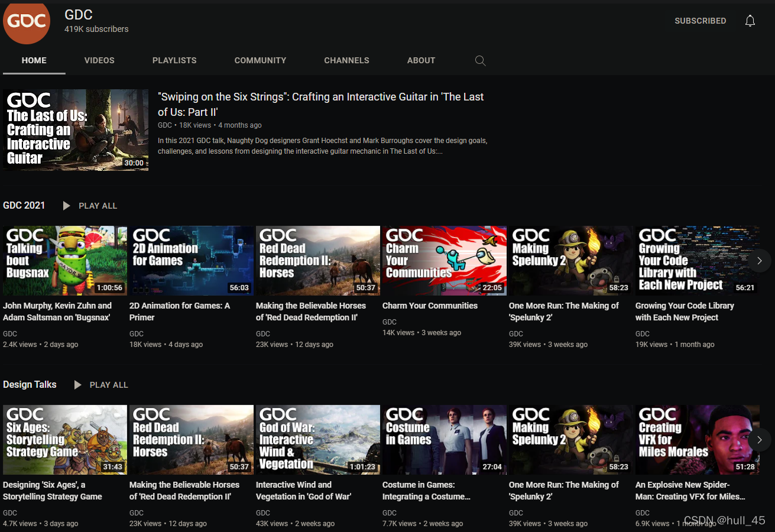Click the notification bell icon
775x532 pixels.
pyautogui.click(x=750, y=21)
